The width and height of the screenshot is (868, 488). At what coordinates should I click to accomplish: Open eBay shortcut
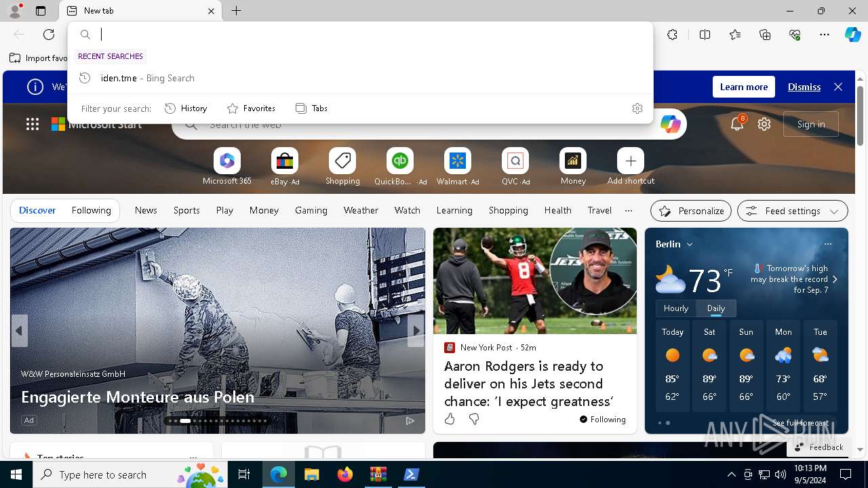tap(285, 167)
